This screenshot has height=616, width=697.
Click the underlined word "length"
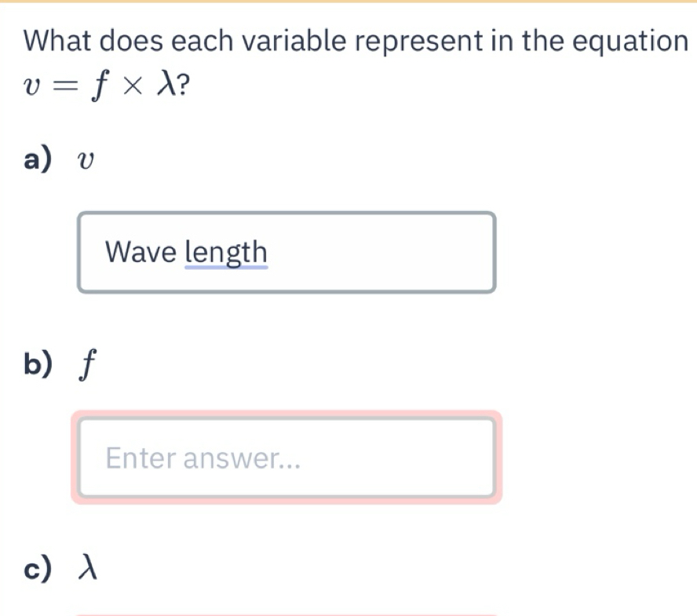pyautogui.click(x=226, y=253)
